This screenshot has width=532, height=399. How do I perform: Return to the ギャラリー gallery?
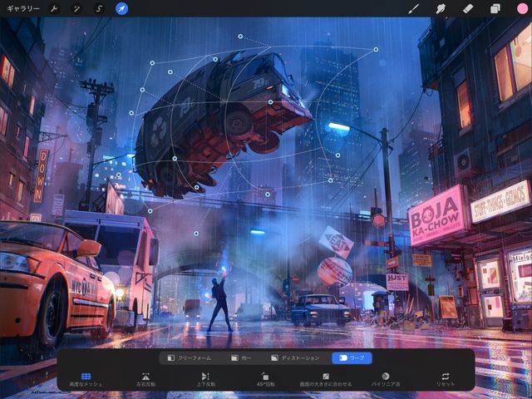[x=23, y=8]
